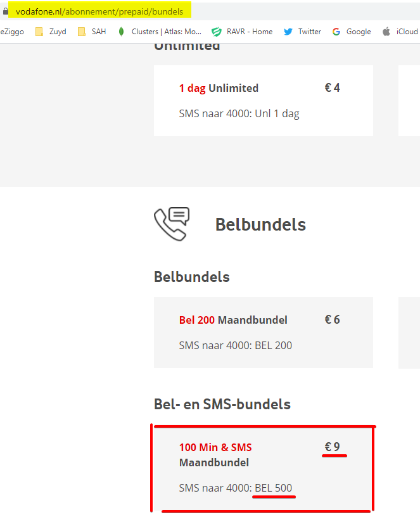Click the 'SMS naar 4000: BEL 500' text
420x529 pixels.
point(236,488)
